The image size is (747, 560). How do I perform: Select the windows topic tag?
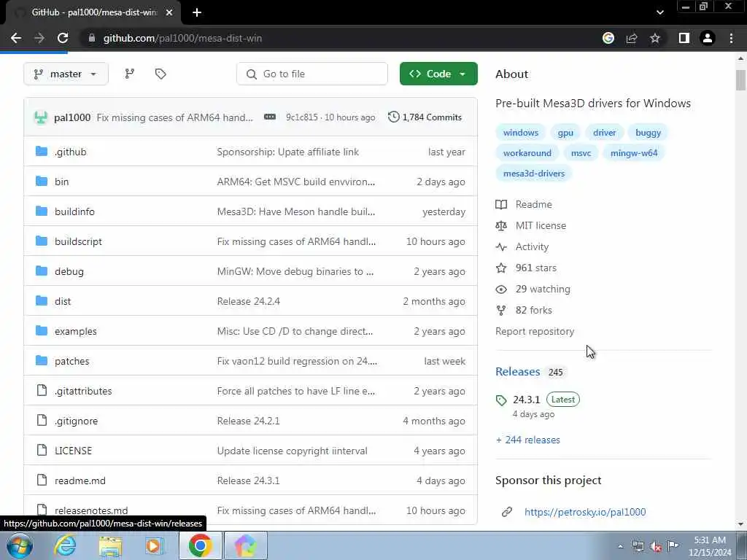521,133
